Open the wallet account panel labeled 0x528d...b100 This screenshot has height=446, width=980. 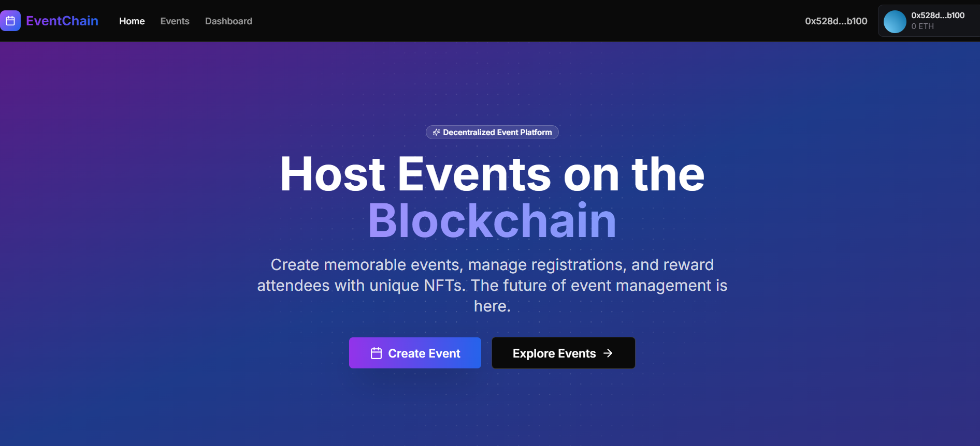click(x=940, y=14)
